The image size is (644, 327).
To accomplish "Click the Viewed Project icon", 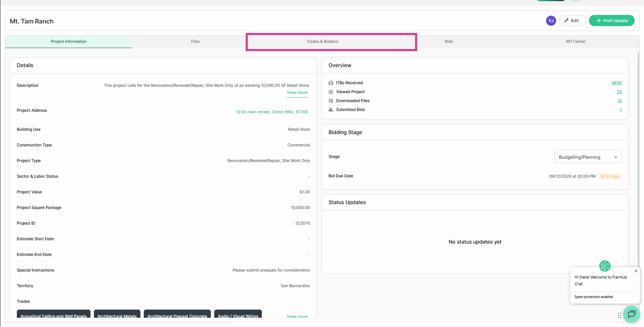I will (331, 92).
